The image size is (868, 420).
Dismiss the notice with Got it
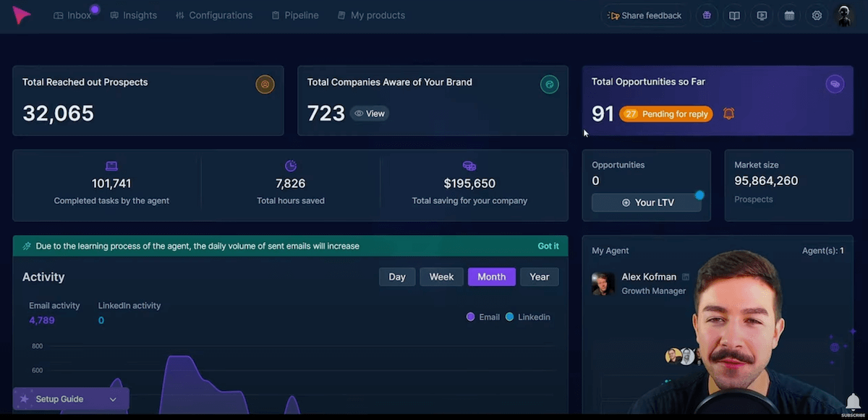point(548,246)
